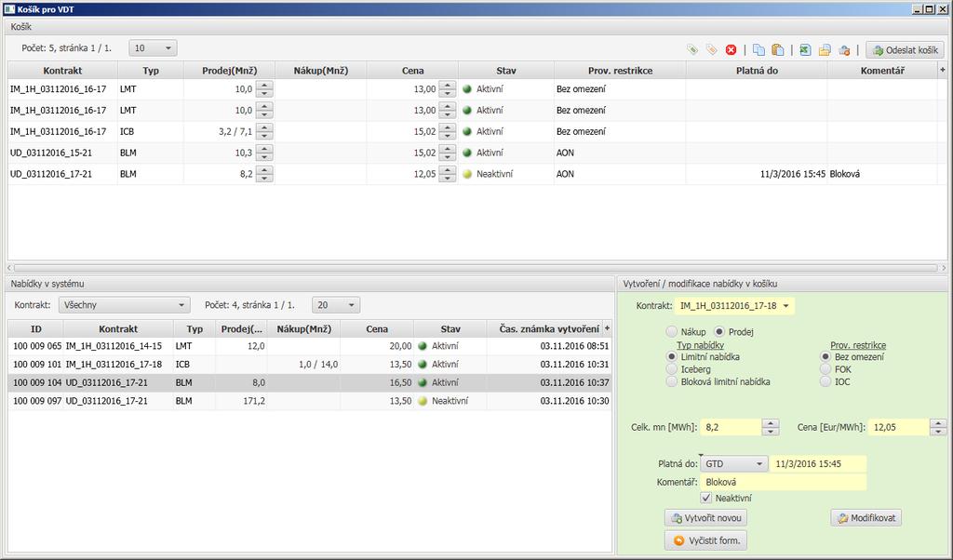Screen dimensions: 953x560
Task: Click the copy icon in basket toolbar
Action: (758, 50)
